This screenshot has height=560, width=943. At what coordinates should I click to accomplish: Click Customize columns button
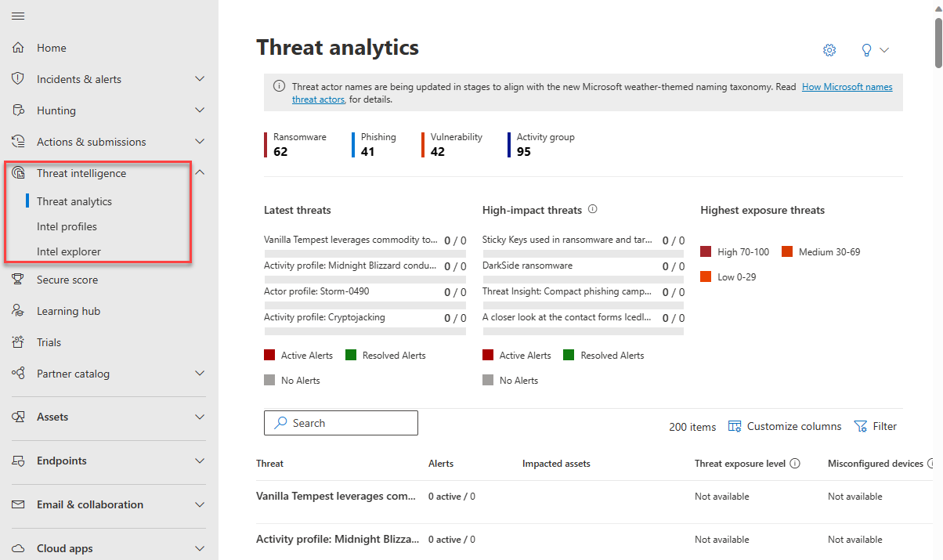[x=785, y=427]
